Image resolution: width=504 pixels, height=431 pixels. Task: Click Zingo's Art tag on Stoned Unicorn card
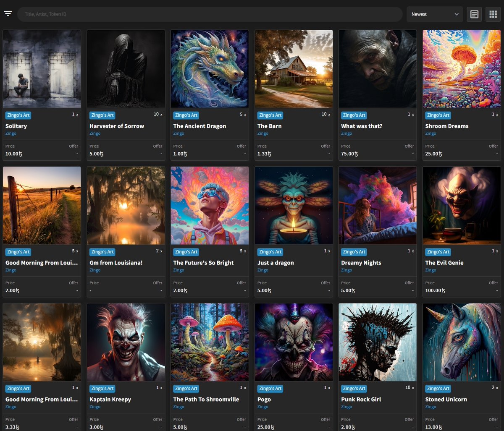pos(438,389)
